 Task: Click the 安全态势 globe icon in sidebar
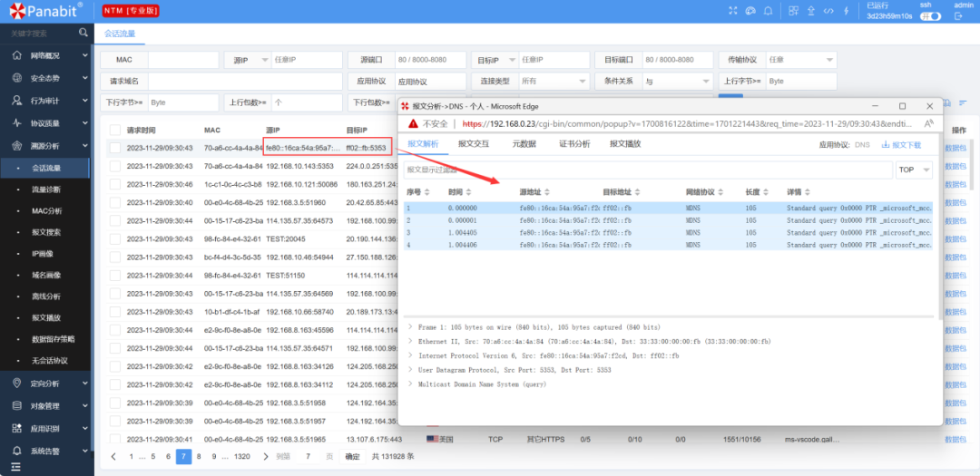pos(17,78)
